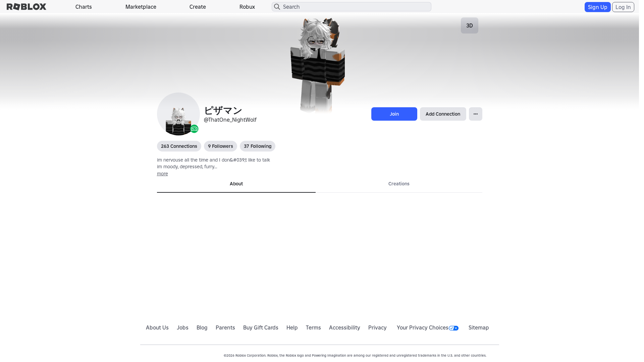The image size is (644, 362).
Task: View the 9 Followers list
Action: pyautogui.click(x=220, y=146)
